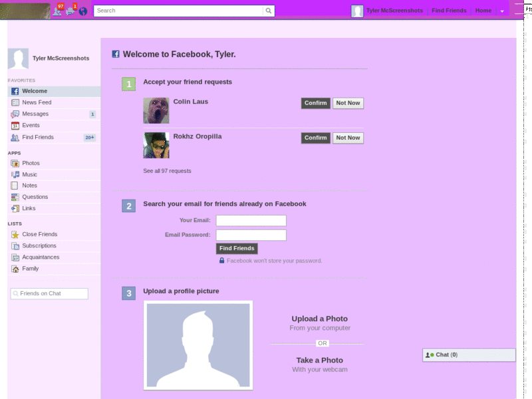Click the Questions icon
Image resolution: width=532 pixels, height=399 pixels.
pyautogui.click(x=15, y=197)
